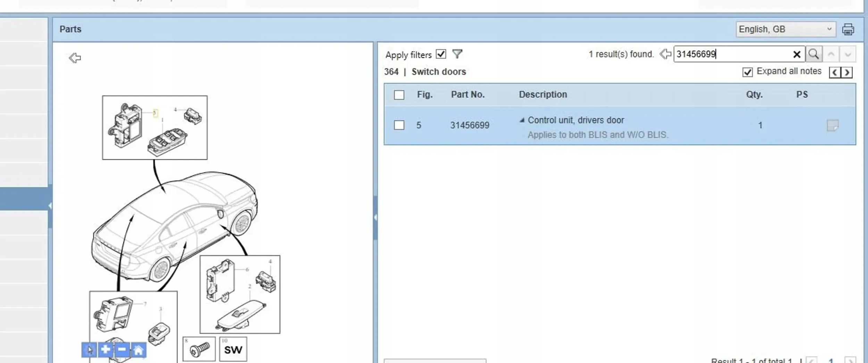Open the filter funnel icon
Viewport: 868px width, 363px height.
click(457, 54)
